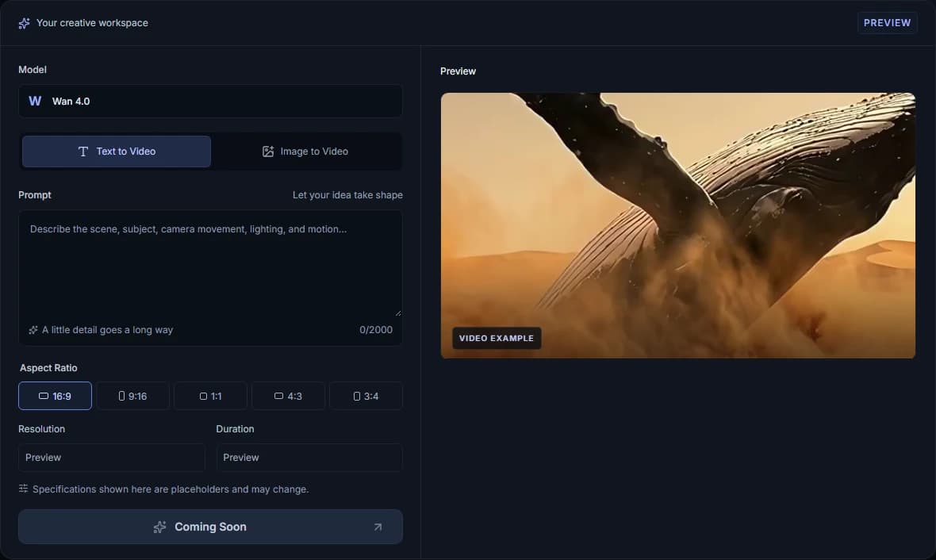Click the Your creative workspace title

click(x=92, y=23)
